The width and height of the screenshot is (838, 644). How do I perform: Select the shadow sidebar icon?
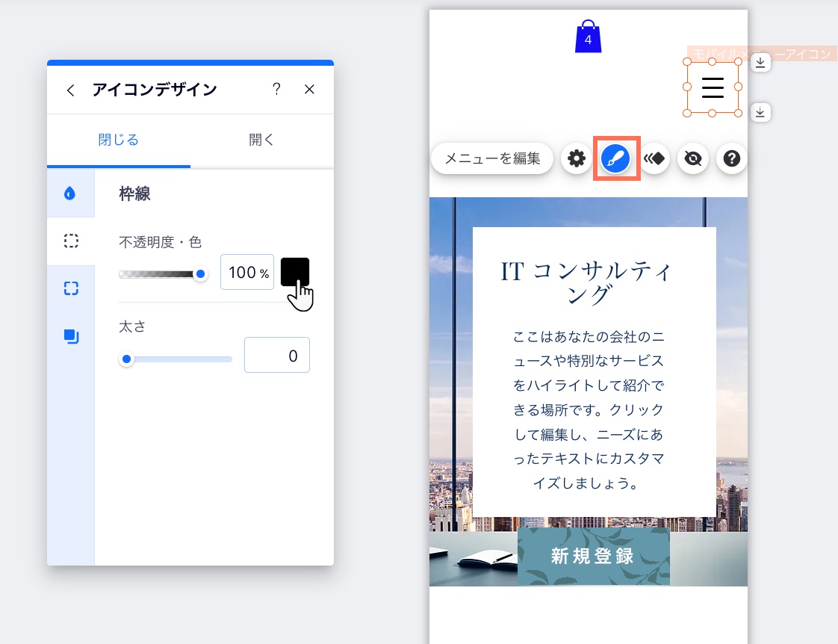pos(71,336)
